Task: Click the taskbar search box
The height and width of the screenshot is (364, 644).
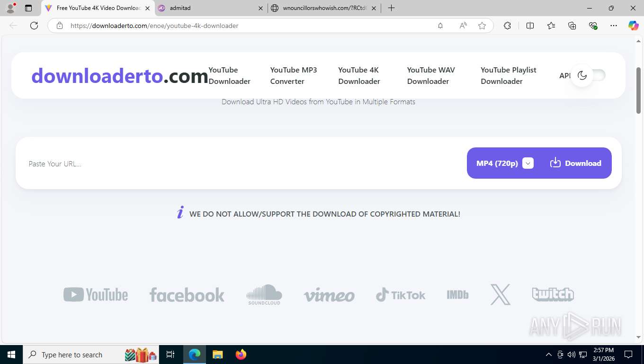Action: [x=91, y=355]
